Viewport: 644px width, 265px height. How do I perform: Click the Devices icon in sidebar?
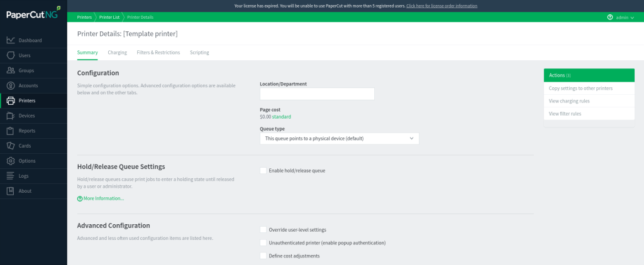click(11, 116)
